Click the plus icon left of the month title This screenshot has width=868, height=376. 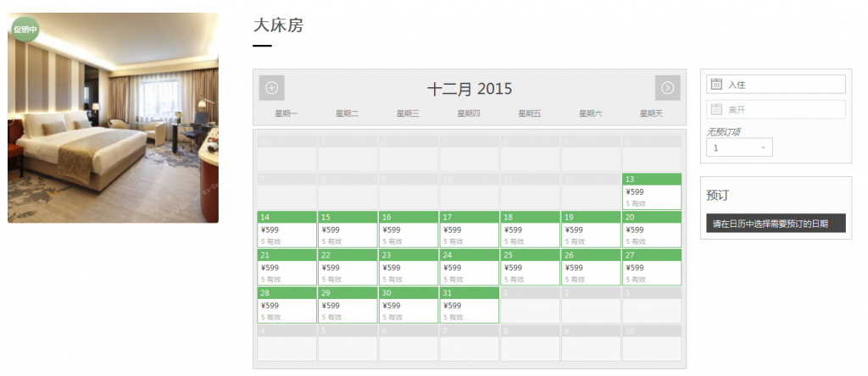point(272,88)
